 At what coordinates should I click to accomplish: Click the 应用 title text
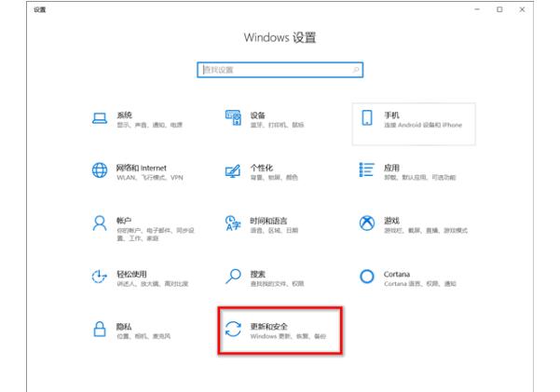[391, 168]
